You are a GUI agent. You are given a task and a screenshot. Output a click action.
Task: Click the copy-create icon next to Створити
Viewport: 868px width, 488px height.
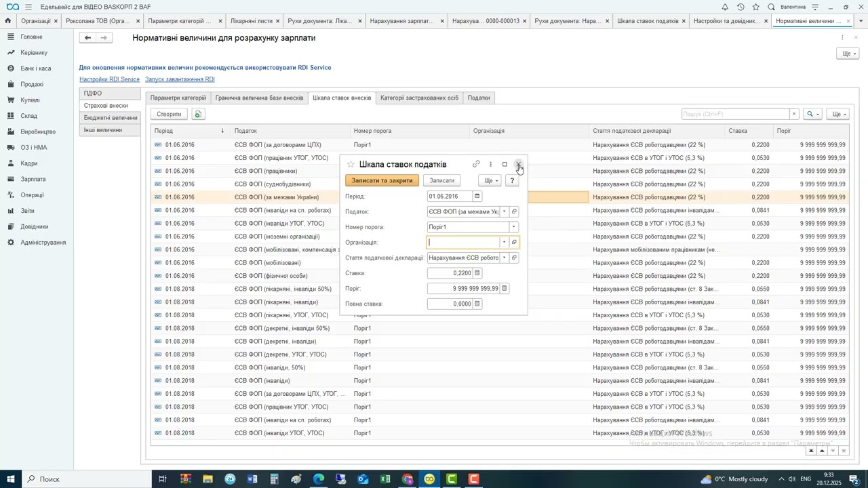198,114
